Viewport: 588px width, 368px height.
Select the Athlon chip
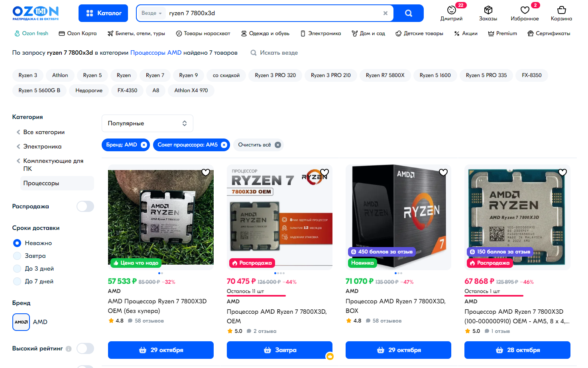(60, 75)
